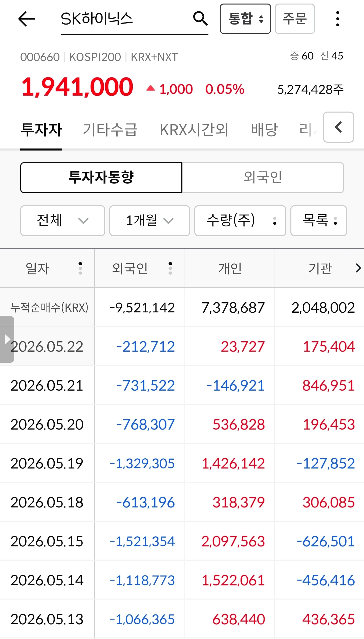
Task: Switch to the KRX시간외 tab
Action: [194, 130]
